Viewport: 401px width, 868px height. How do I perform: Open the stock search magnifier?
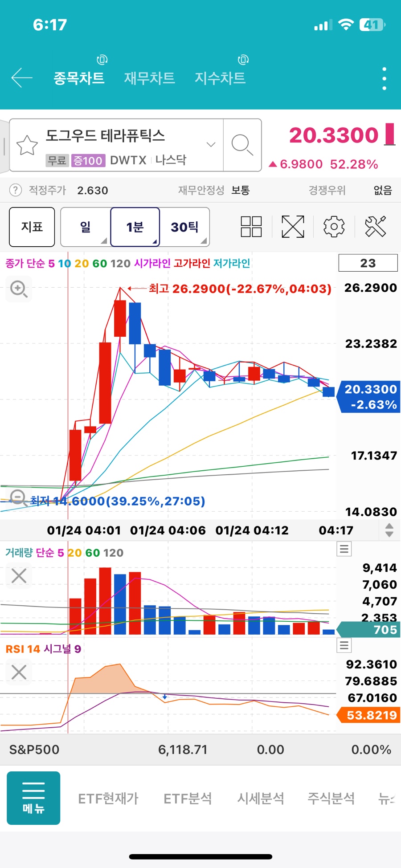242,145
